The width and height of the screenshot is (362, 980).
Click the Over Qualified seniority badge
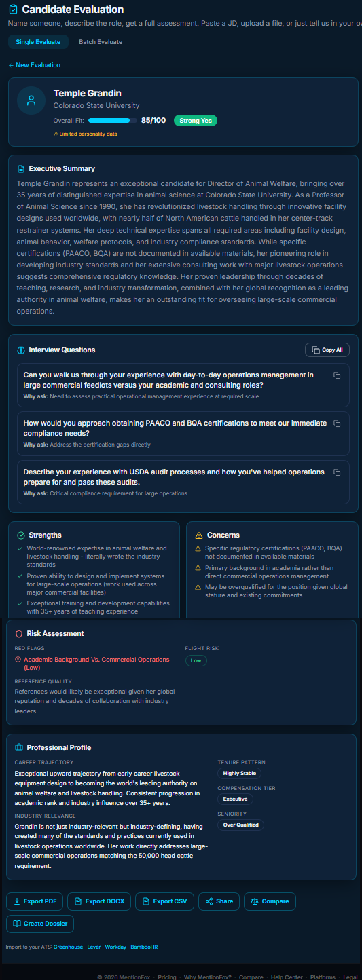tap(241, 825)
